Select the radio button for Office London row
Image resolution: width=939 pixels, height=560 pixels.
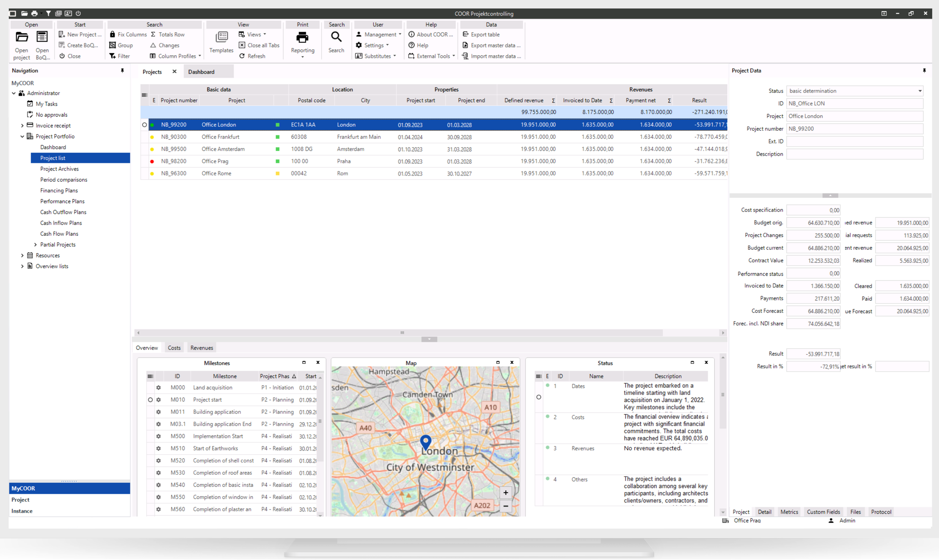144,124
